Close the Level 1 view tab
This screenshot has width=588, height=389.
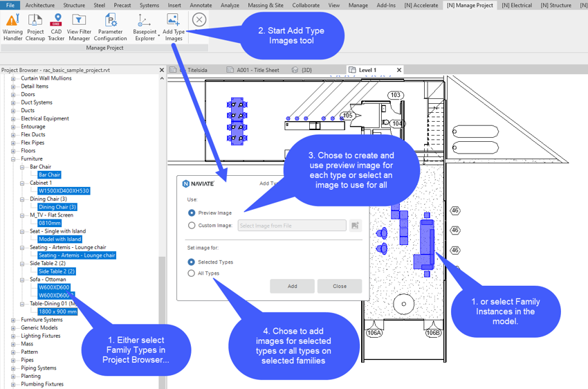click(x=399, y=70)
